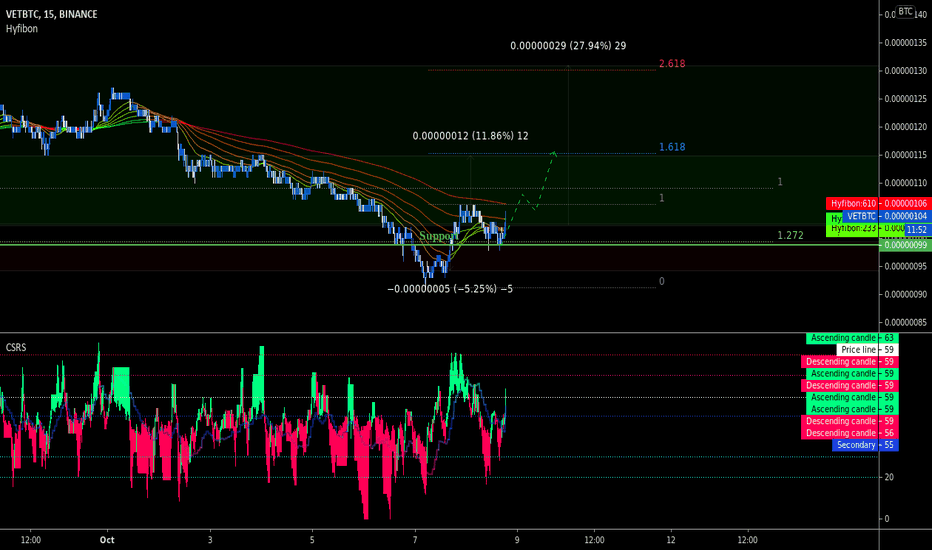
Task: Click the 5 date label on time axis
Action: coord(312,540)
